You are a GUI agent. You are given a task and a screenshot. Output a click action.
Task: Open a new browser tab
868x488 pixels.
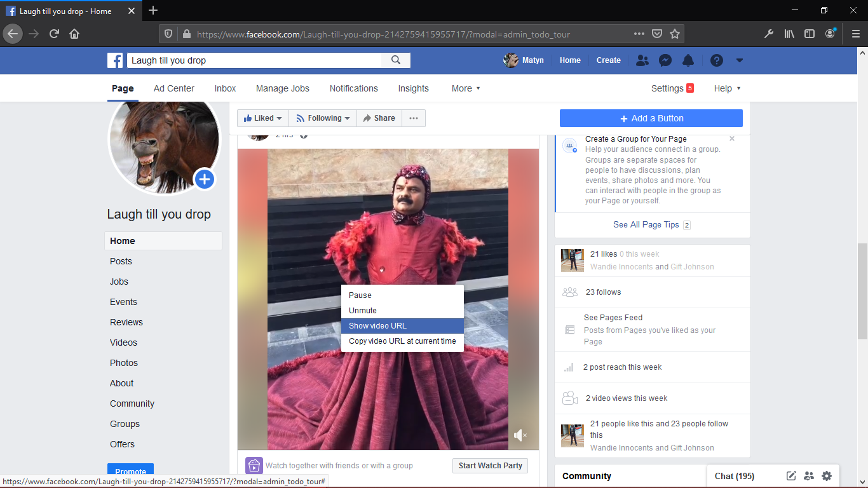pyautogui.click(x=153, y=10)
